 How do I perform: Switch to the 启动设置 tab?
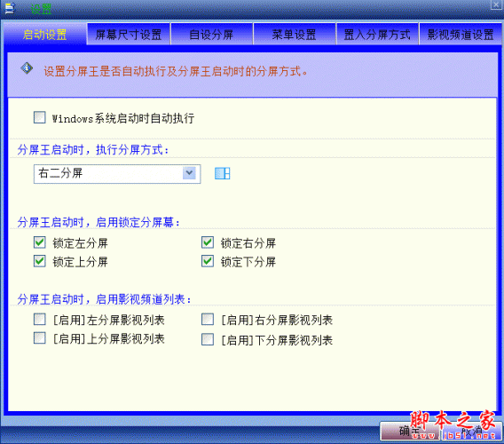(x=44, y=35)
